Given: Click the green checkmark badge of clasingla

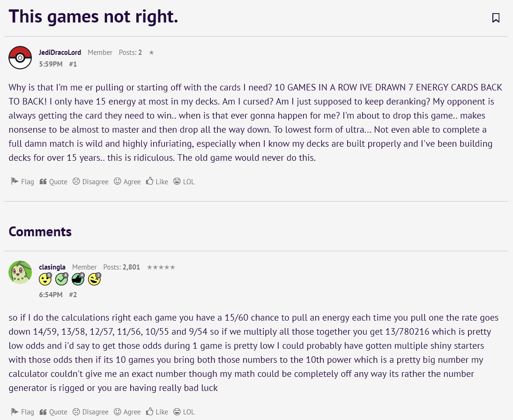Looking at the screenshot, I should click(x=61, y=279).
